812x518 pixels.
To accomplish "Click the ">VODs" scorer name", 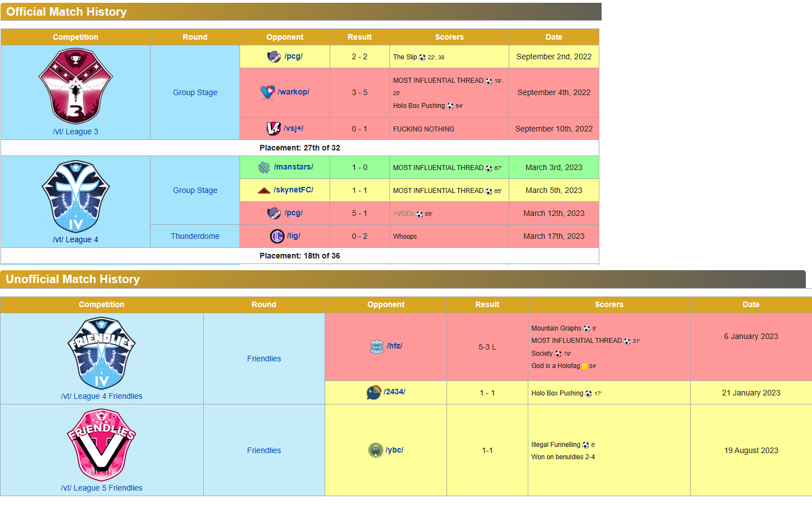I will tap(403, 214).
